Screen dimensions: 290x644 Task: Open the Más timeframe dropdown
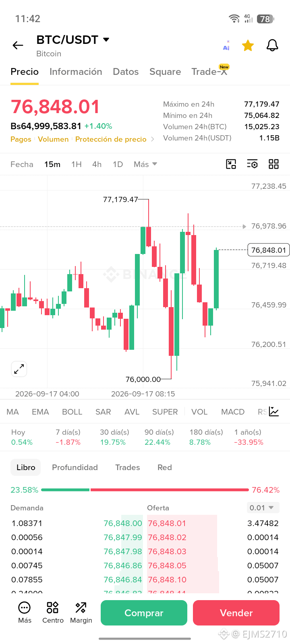pyautogui.click(x=145, y=164)
